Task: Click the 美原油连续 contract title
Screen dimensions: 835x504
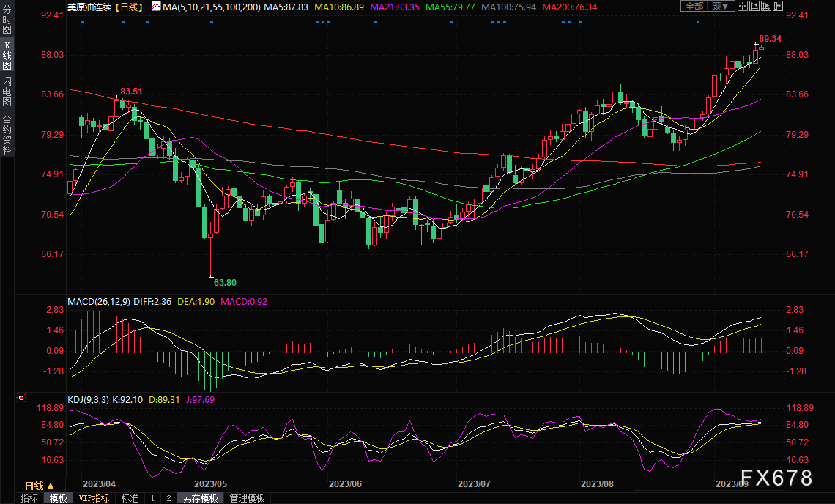Action: [x=89, y=7]
